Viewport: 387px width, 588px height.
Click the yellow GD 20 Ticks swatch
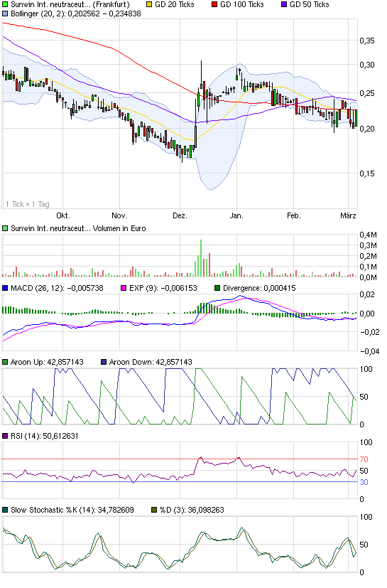pos(149,4)
